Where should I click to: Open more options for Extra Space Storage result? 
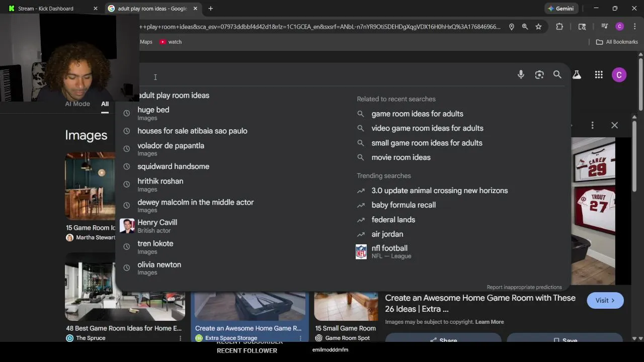tap(300, 338)
